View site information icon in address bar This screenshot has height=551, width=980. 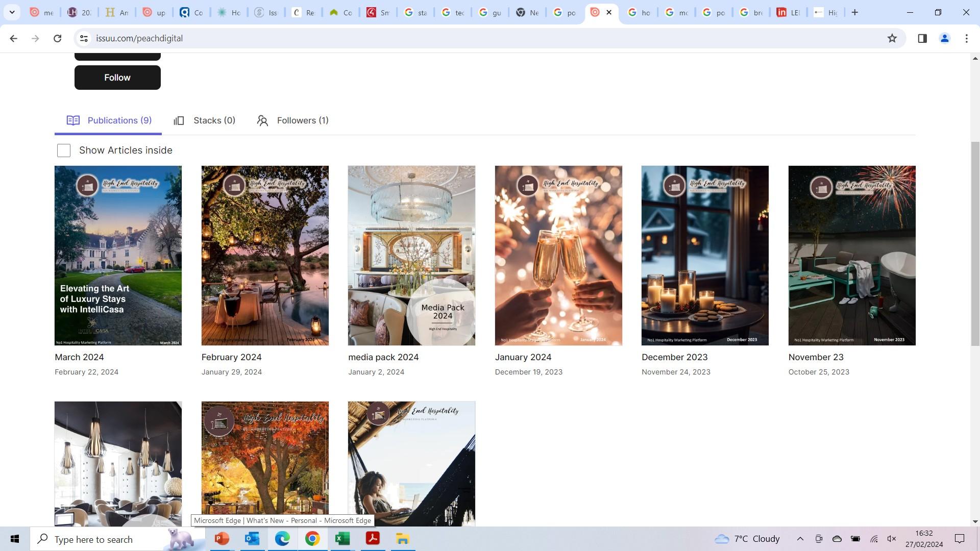[84, 38]
